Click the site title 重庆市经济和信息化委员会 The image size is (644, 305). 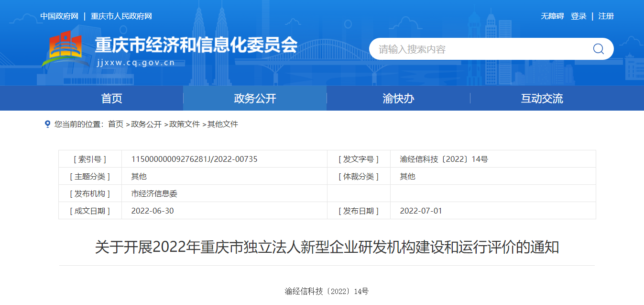coord(196,45)
